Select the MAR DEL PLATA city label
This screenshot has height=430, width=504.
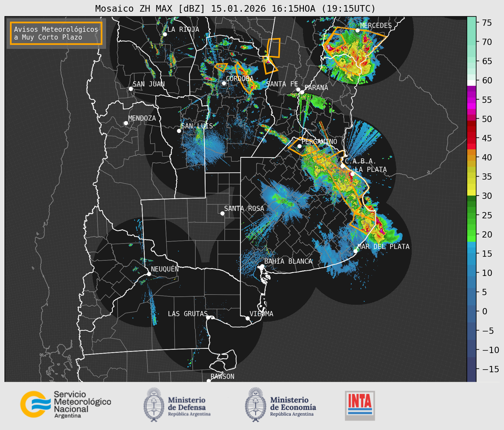tap(383, 247)
